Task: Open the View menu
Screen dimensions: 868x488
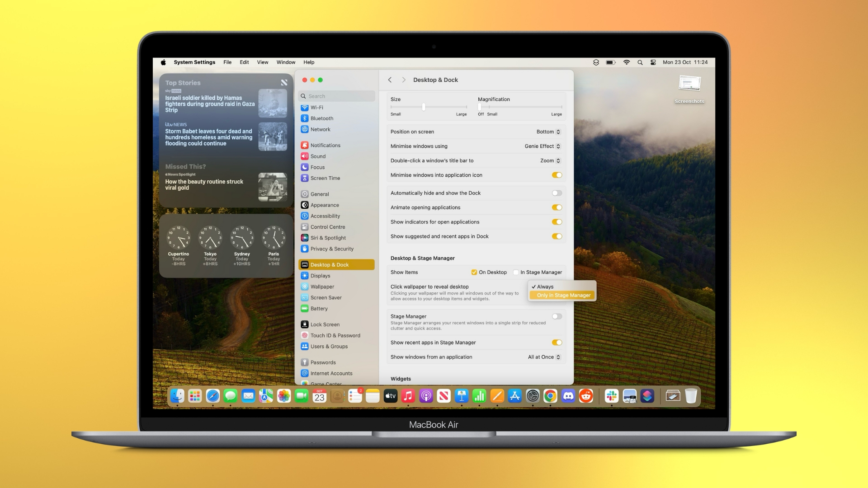Action: [x=263, y=62]
